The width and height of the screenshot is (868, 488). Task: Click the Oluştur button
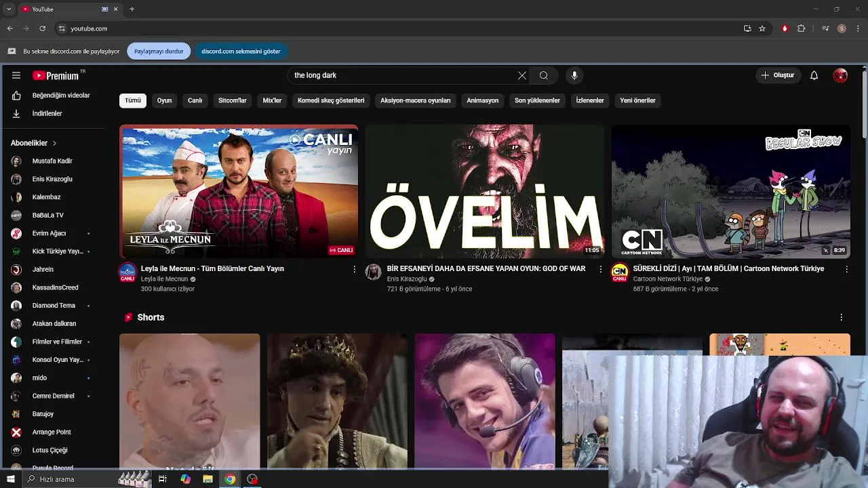coord(777,75)
